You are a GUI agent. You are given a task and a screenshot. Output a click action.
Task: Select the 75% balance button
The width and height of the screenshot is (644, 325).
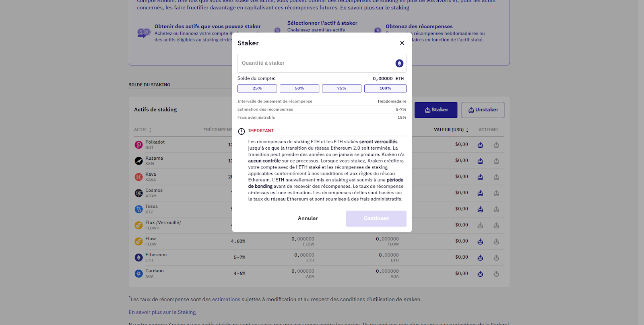342,88
